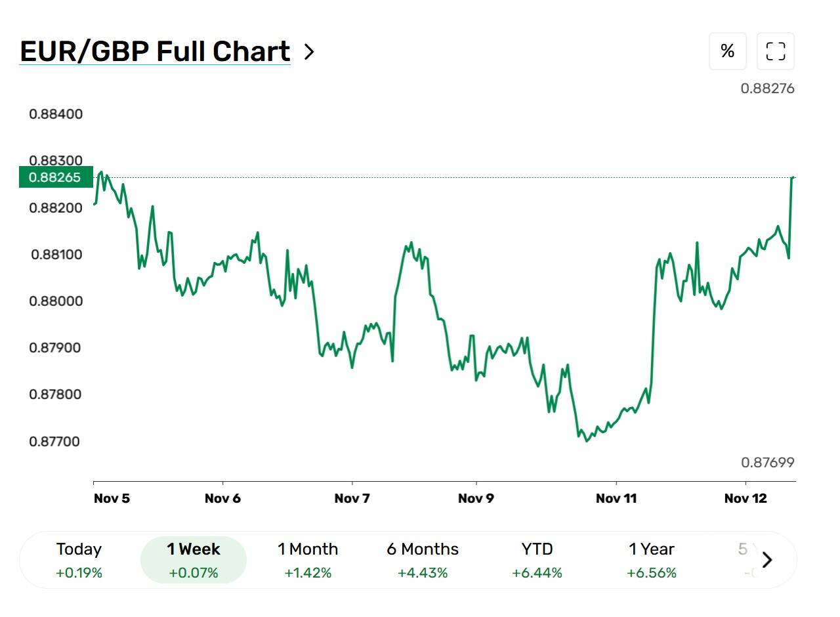The image size is (840, 617).
Task: Click the partially hidden 5 Year range
Action: click(747, 560)
